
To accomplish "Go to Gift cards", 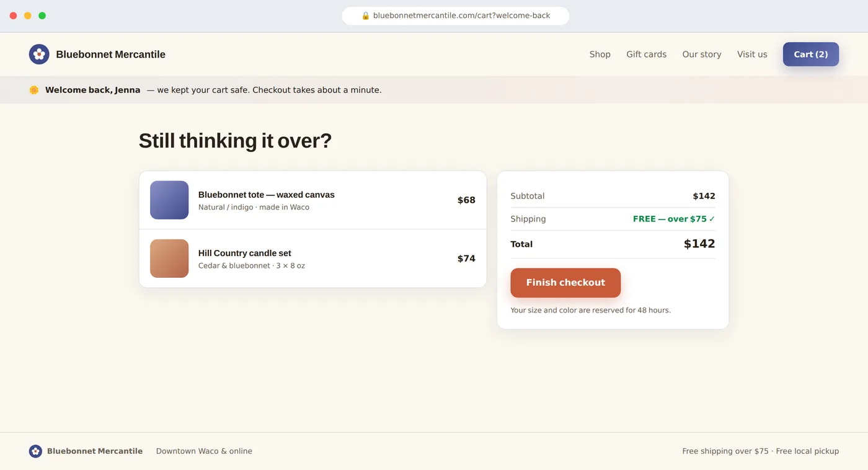I will pyautogui.click(x=646, y=55).
